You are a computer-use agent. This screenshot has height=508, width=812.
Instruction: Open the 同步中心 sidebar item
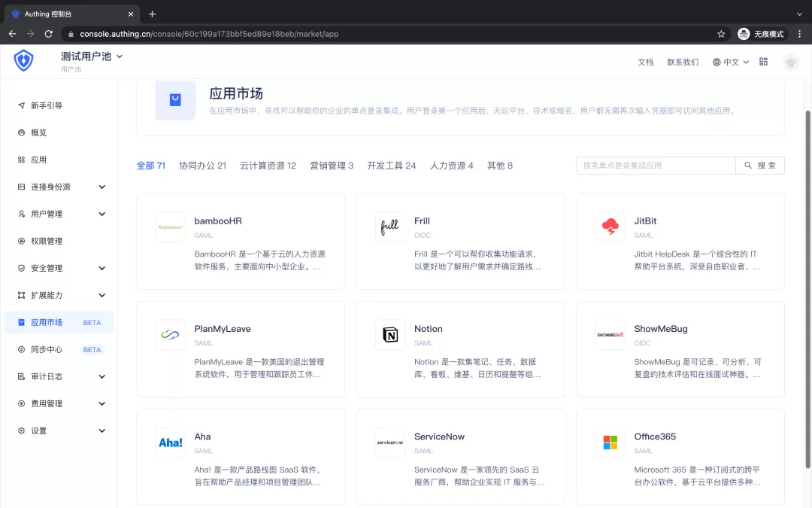coord(59,349)
